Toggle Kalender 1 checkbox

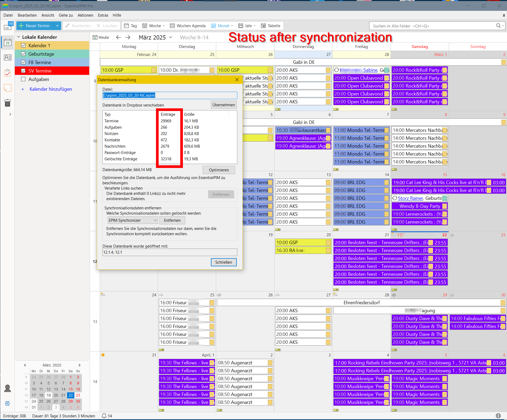point(23,45)
